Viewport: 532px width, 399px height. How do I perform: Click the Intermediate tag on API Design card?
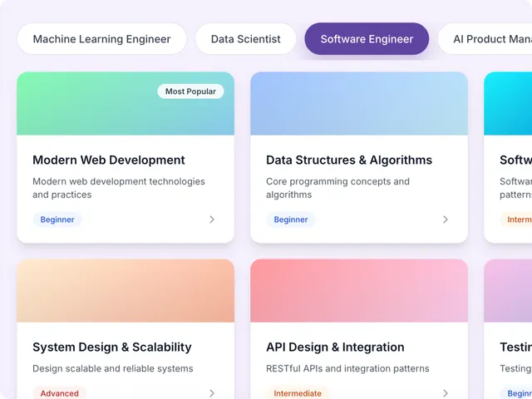click(x=298, y=393)
